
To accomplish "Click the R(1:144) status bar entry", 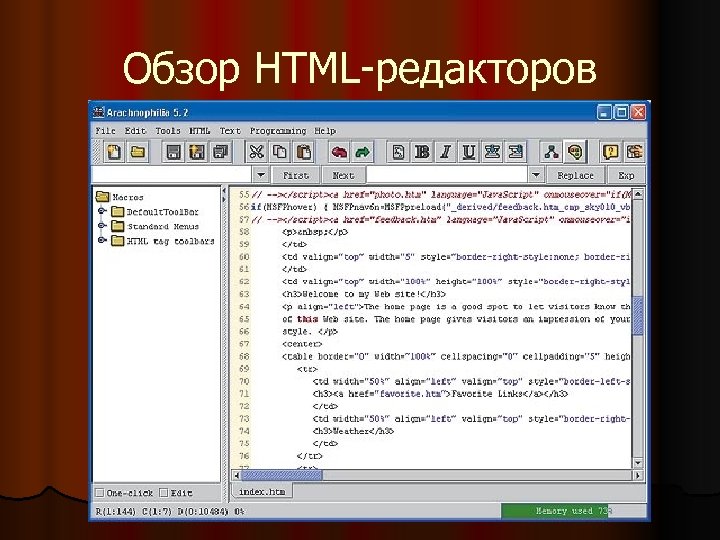I will point(115,511).
